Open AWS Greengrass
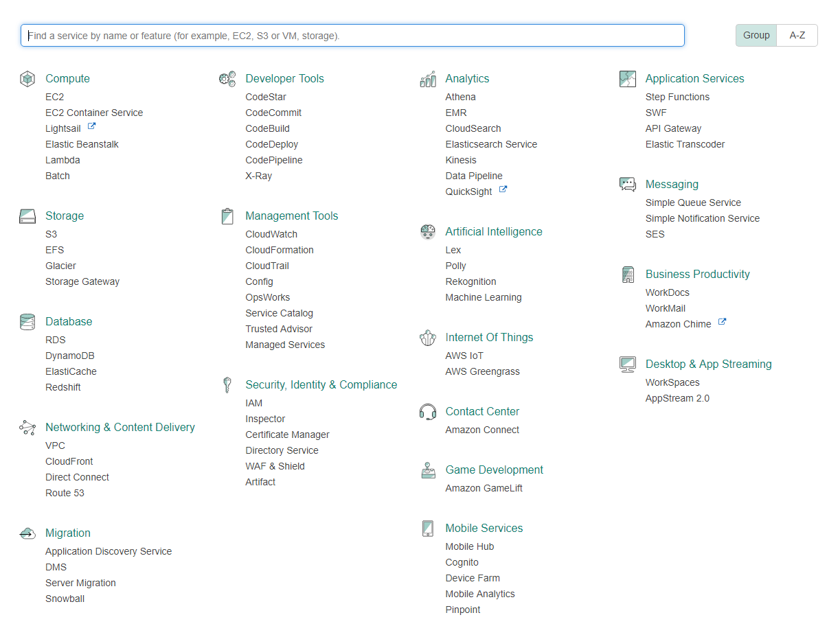Viewport: 840px width, 637px height. 483,372
